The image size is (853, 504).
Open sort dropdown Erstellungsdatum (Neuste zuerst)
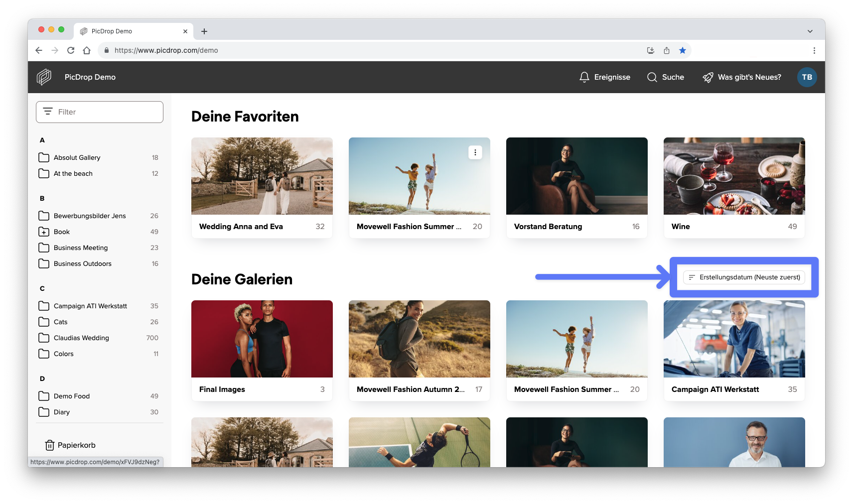[744, 277]
